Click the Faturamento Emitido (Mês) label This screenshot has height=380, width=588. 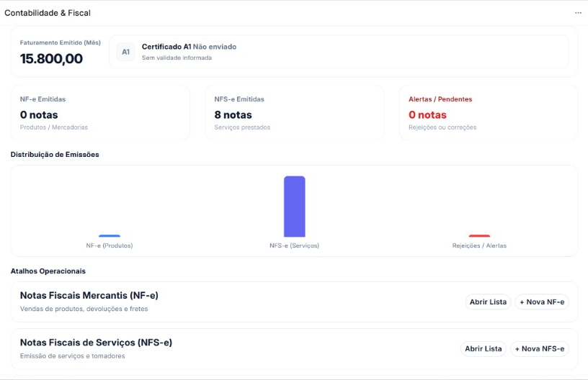(x=61, y=42)
